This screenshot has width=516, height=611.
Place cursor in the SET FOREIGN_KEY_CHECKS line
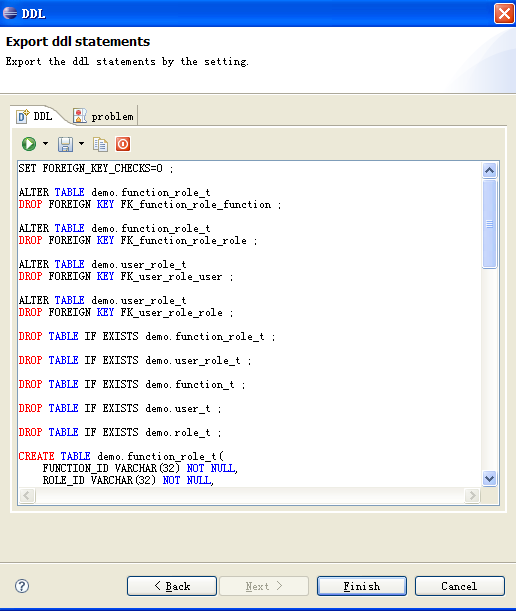click(x=96, y=168)
